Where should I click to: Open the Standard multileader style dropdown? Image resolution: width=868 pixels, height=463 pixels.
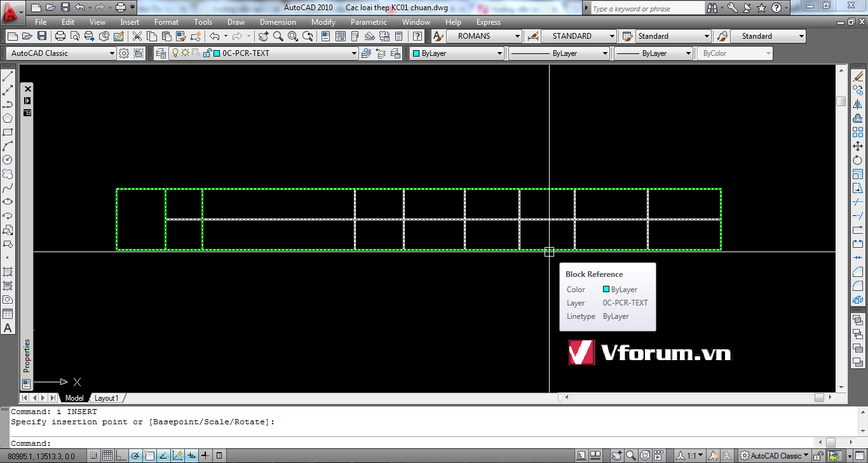(x=768, y=36)
